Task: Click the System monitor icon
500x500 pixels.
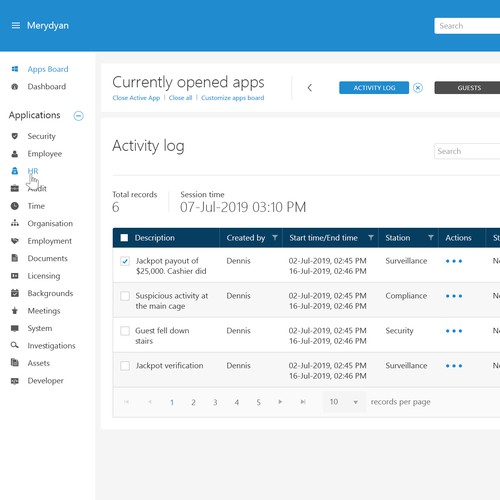Action: pos(15,328)
